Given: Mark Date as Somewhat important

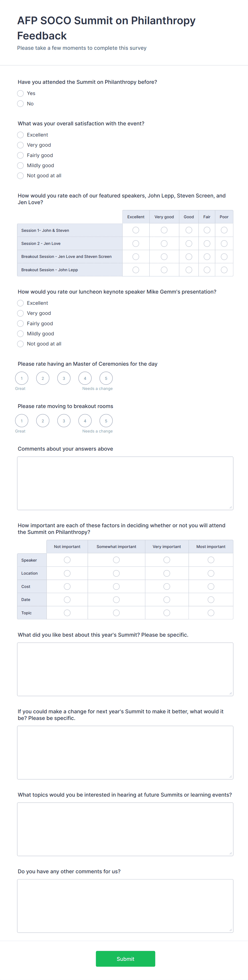Looking at the screenshot, I should tap(116, 599).
